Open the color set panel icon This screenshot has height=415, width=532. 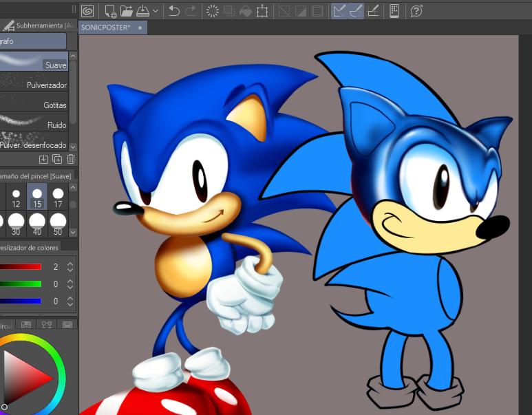[26, 325]
